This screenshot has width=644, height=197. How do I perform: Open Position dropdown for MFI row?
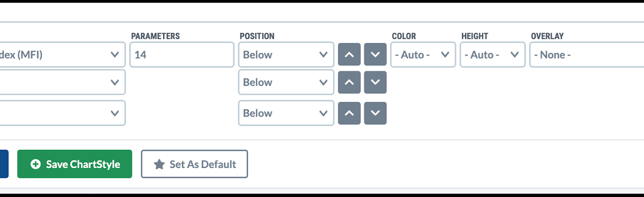[x=286, y=55]
